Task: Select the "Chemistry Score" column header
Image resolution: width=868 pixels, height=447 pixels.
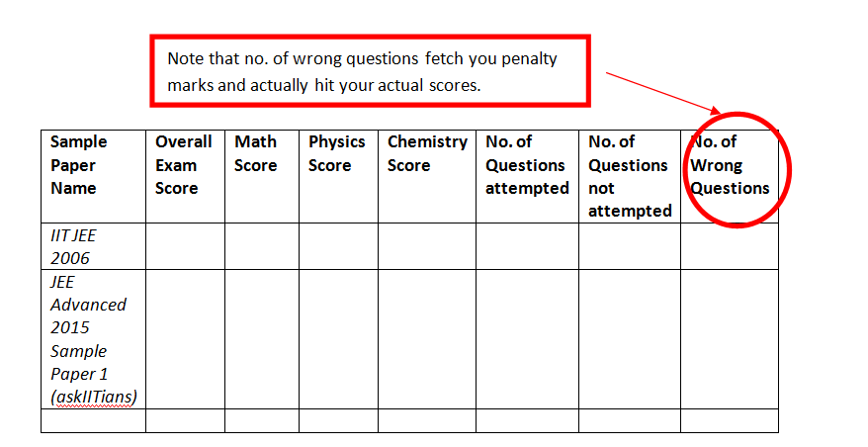Action: tap(426, 154)
